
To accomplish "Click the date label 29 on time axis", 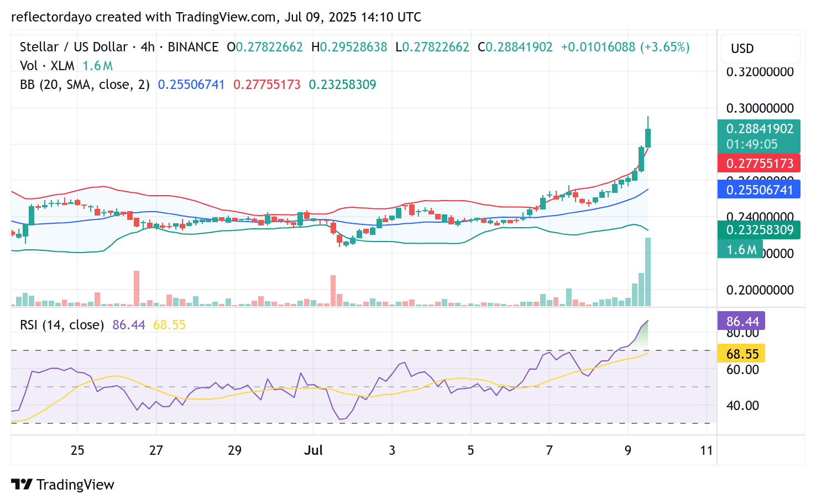I will 234,450.
